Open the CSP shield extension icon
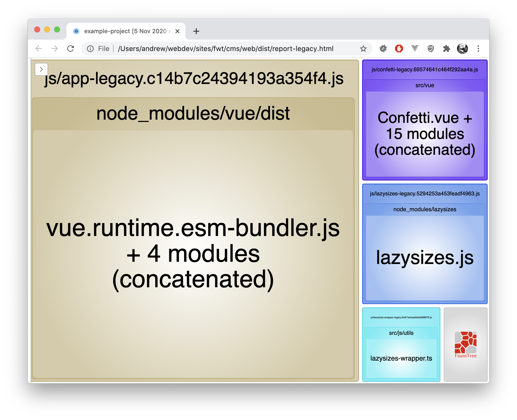 [431, 49]
